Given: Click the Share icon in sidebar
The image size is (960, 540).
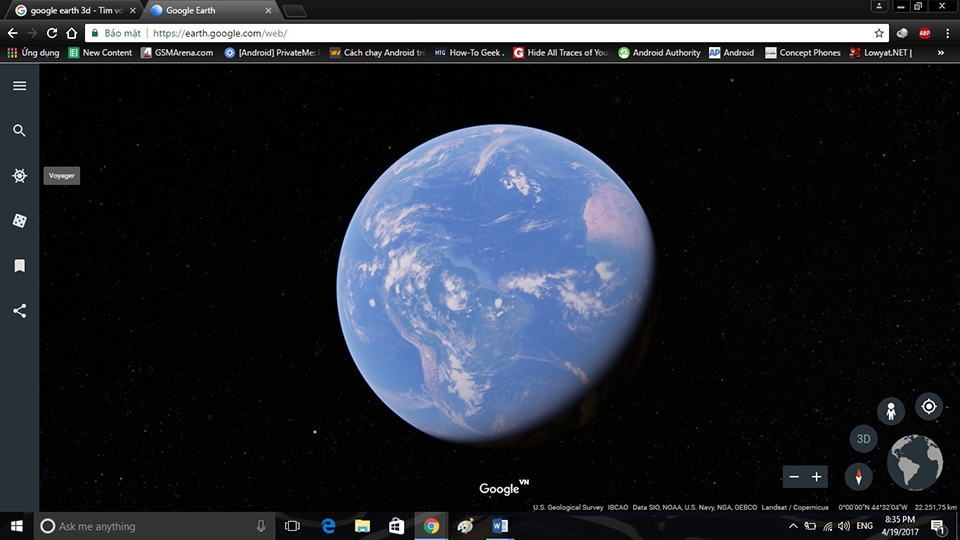Looking at the screenshot, I should [20, 310].
